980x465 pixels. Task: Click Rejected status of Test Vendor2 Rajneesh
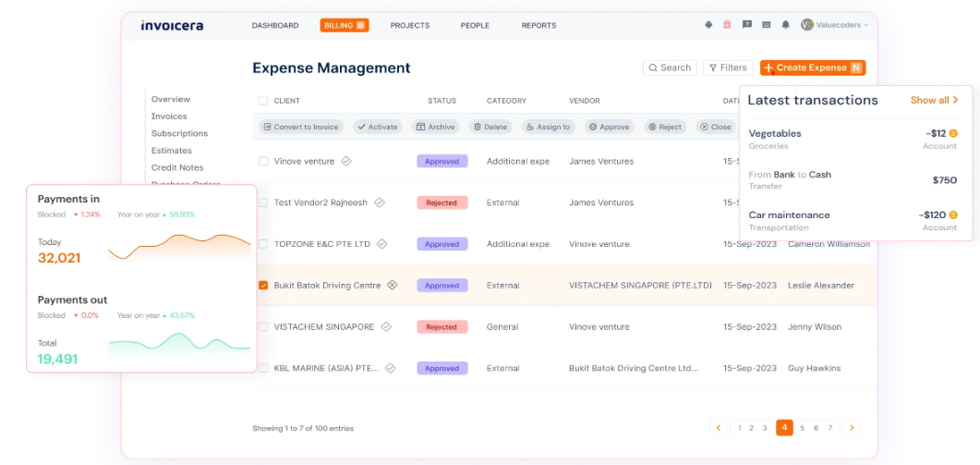[442, 202]
